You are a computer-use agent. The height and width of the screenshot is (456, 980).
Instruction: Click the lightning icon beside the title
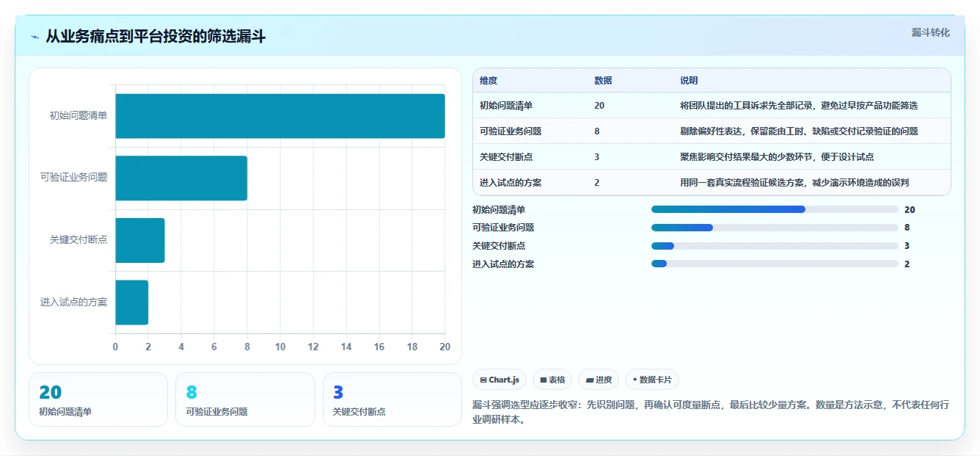35,37
